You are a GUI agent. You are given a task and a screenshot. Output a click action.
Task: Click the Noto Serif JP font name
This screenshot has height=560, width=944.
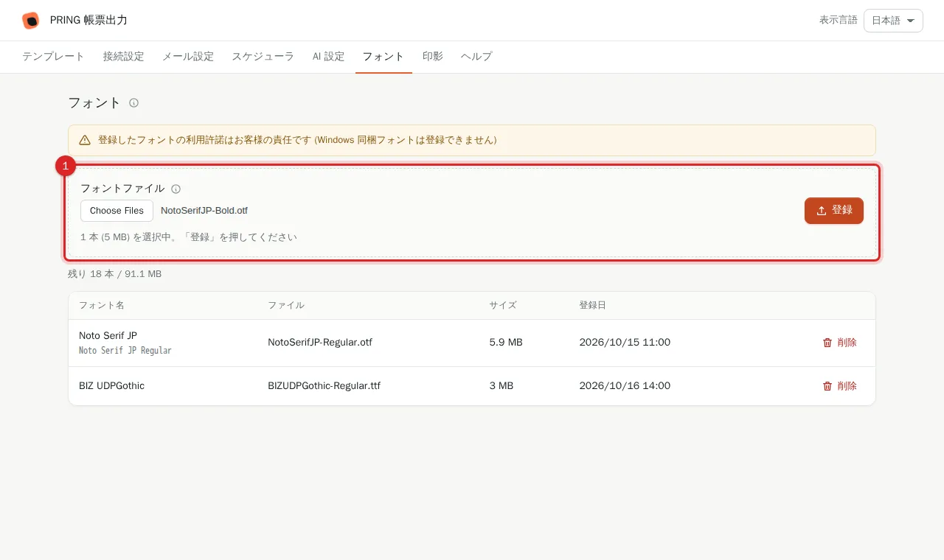(108, 335)
